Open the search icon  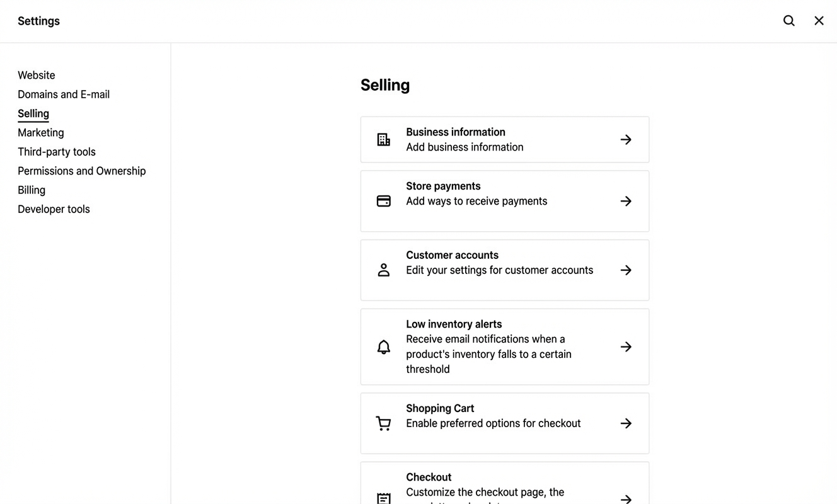pos(788,20)
